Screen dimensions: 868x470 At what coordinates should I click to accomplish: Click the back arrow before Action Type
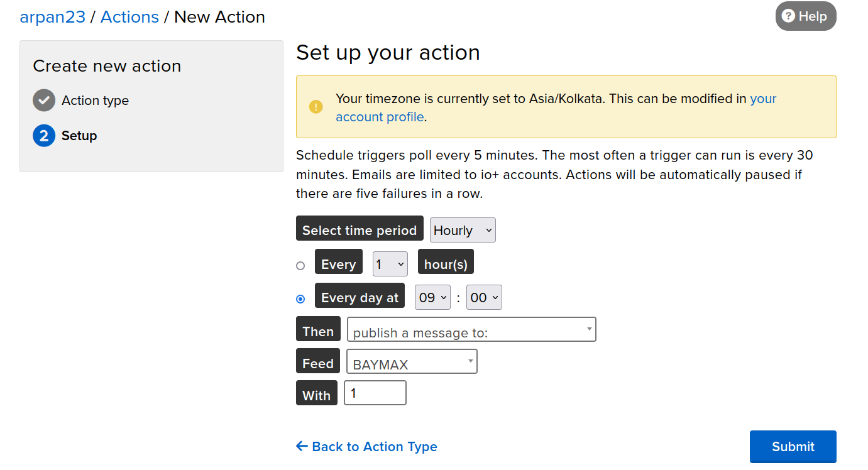[302, 447]
